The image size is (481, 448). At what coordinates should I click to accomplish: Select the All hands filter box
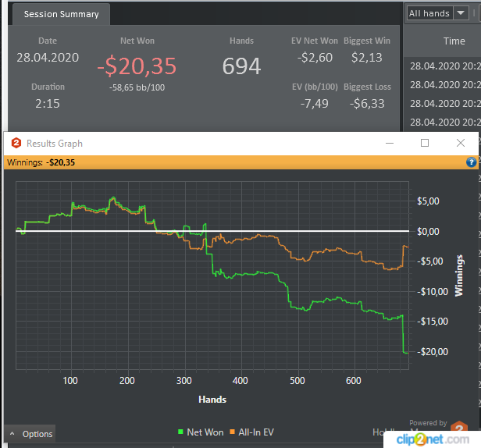pyautogui.click(x=429, y=13)
